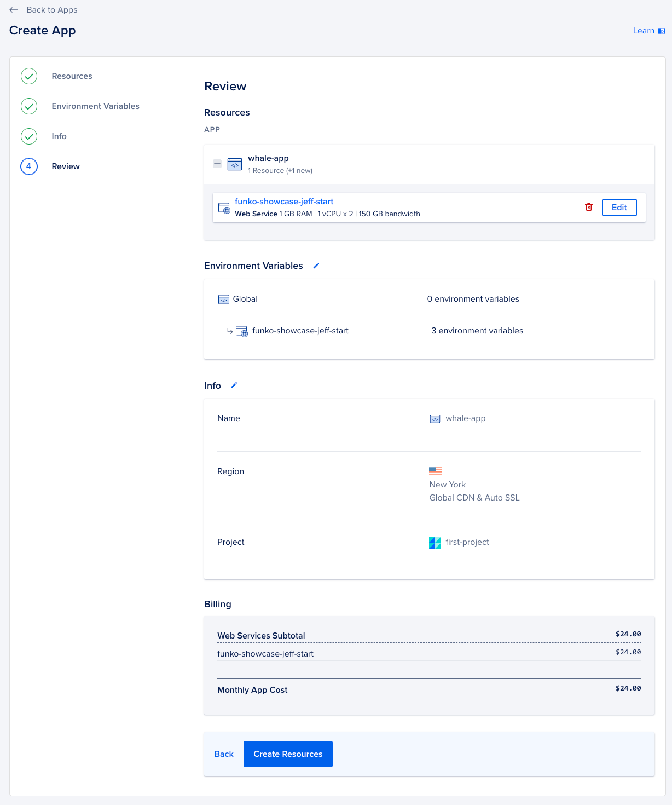Screen dimensions: 672x805
Task: Click the US flag region icon
Action: coord(436,470)
